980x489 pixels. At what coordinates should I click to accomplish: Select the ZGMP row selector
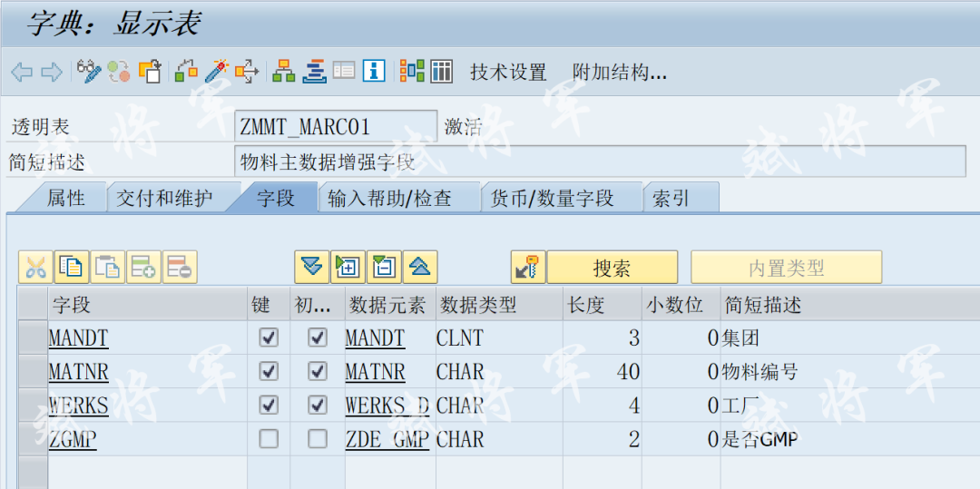click(x=33, y=440)
